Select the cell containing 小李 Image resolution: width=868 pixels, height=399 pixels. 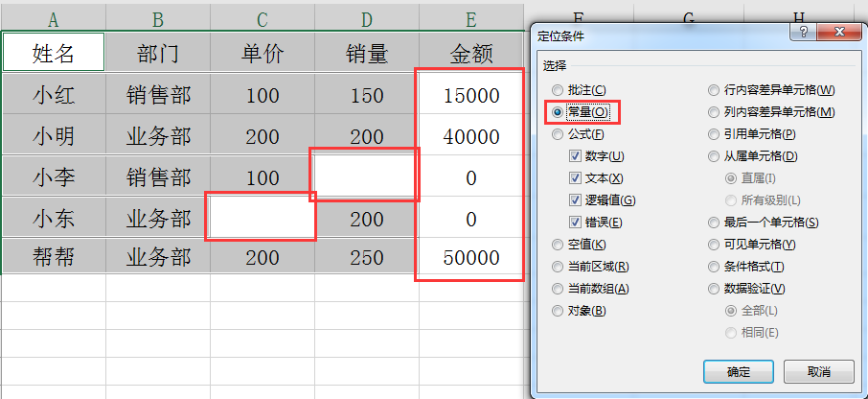(x=53, y=176)
